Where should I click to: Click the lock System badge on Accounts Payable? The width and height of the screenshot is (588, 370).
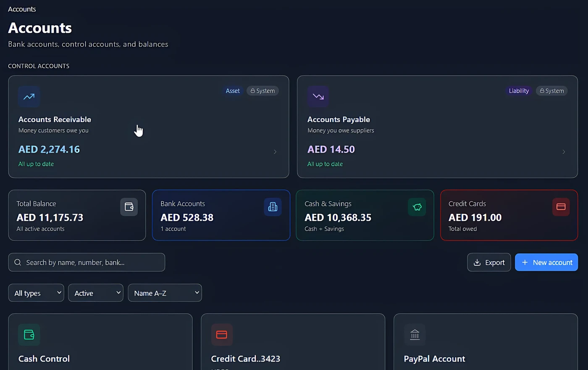pyautogui.click(x=551, y=91)
